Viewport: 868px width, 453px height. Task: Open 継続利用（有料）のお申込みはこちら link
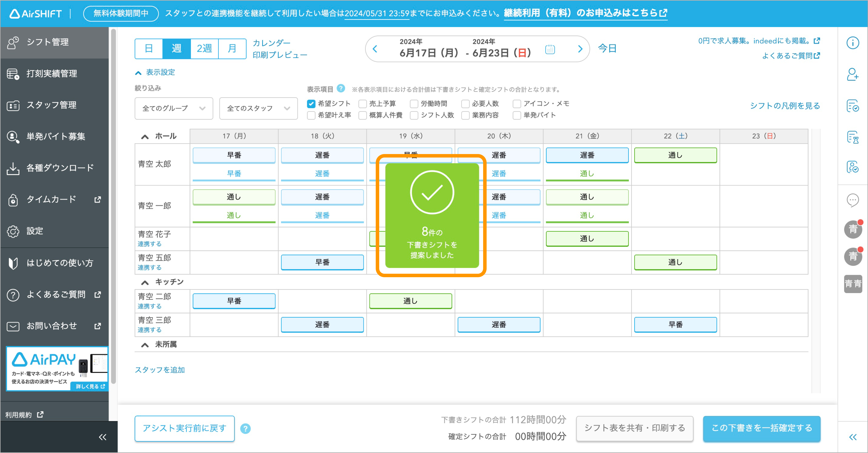(586, 13)
